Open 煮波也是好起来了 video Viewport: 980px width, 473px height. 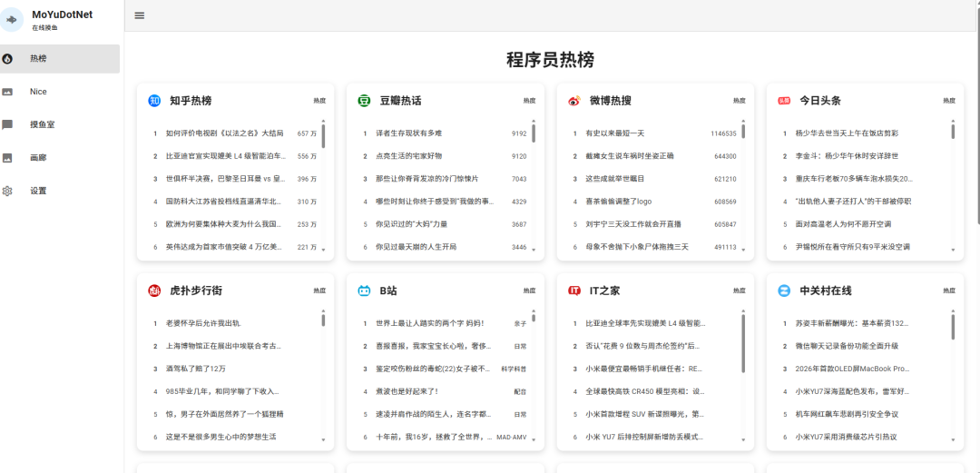click(407, 391)
